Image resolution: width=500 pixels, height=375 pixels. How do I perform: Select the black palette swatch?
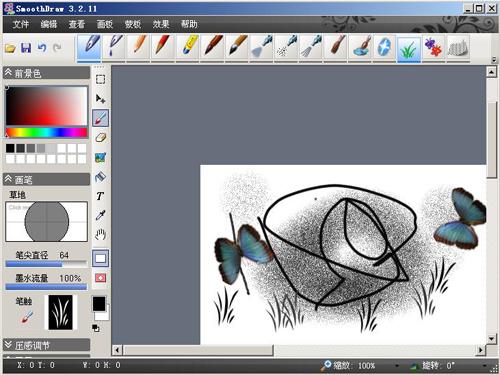click(x=10, y=148)
